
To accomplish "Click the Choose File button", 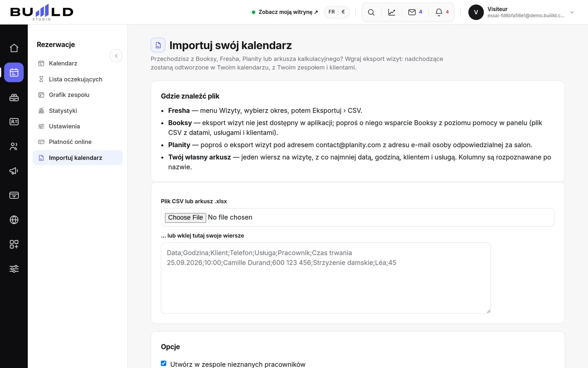I will 185,218.
